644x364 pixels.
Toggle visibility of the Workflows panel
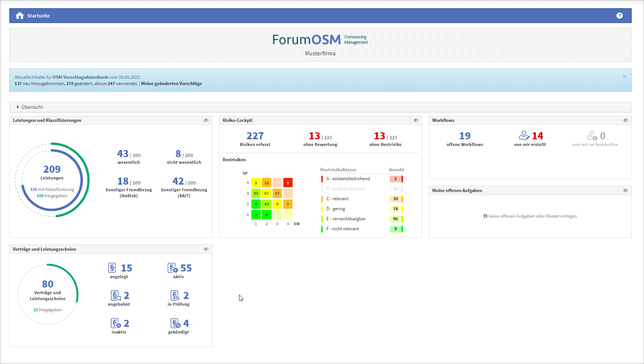coord(625,120)
